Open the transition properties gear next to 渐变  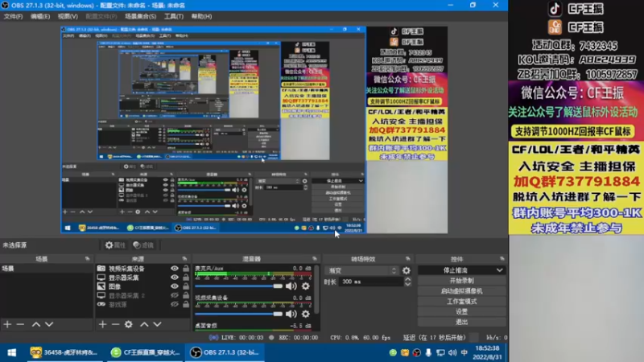(407, 270)
